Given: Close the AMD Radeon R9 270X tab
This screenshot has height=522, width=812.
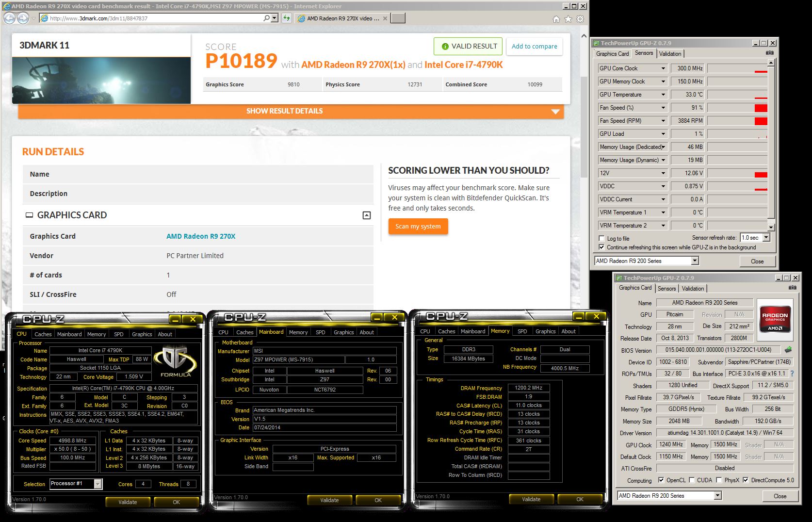Looking at the screenshot, I should point(385,18).
